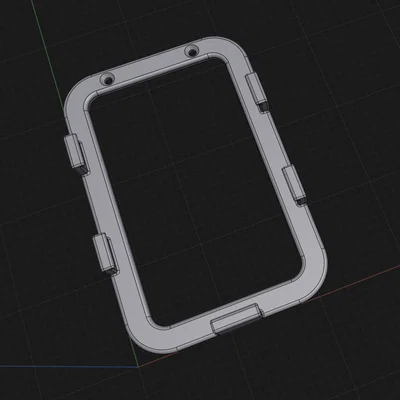Click the bottom edge clip tab

pyautogui.click(x=237, y=318)
